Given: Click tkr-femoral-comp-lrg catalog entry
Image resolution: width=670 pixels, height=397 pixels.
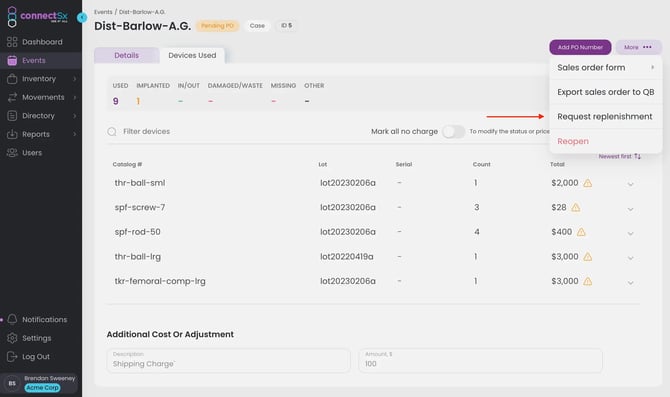Looking at the screenshot, I should 160,281.
